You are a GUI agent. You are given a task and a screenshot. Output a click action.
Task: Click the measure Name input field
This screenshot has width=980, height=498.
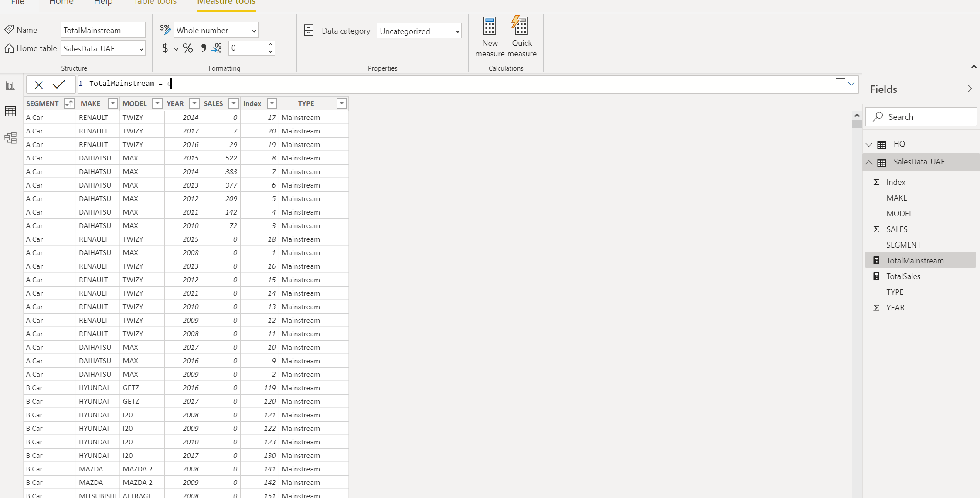click(103, 30)
